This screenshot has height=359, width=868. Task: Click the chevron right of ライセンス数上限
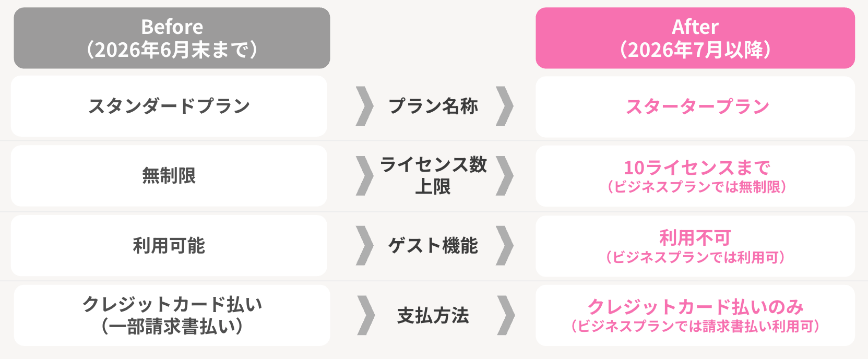505,176
